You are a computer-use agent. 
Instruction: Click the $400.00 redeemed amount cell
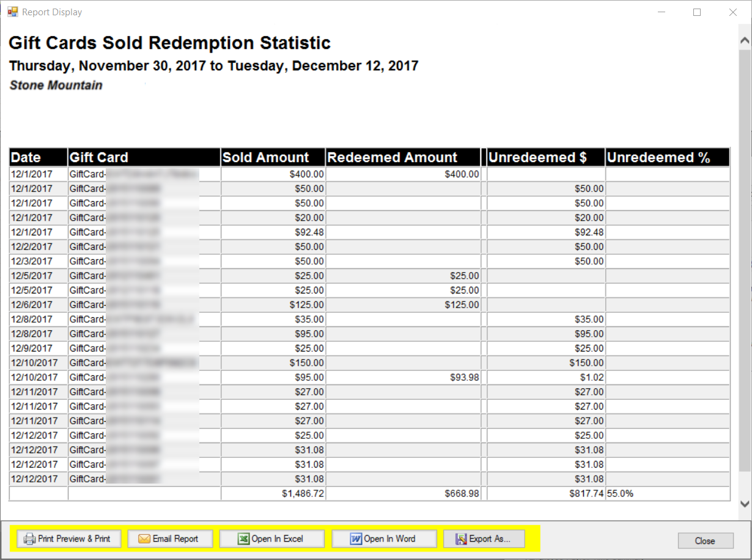[x=404, y=174]
